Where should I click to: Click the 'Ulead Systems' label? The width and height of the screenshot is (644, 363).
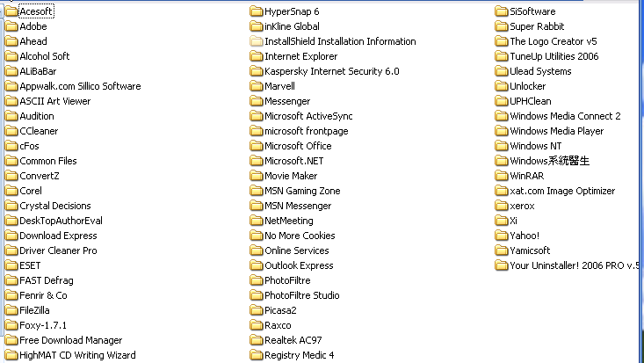click(540, 71)
